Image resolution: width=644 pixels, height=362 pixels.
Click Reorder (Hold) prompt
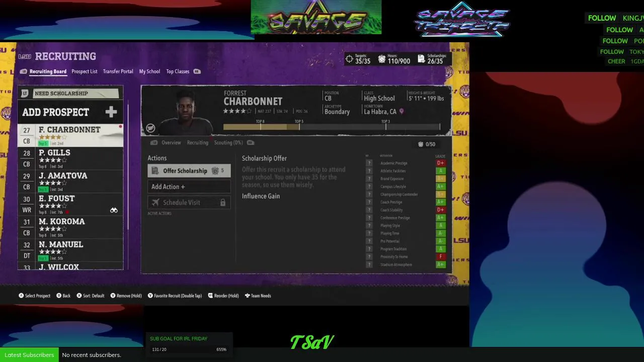(223, 296)
